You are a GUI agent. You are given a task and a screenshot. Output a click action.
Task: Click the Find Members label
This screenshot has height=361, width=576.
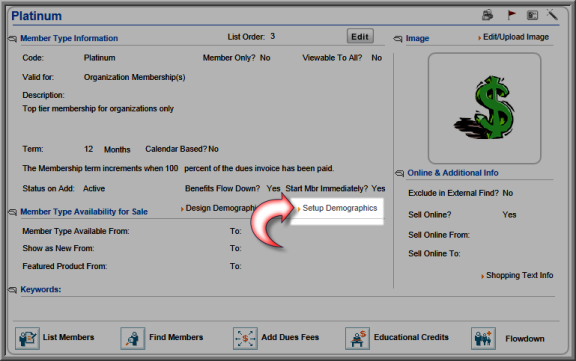[176, 337]
